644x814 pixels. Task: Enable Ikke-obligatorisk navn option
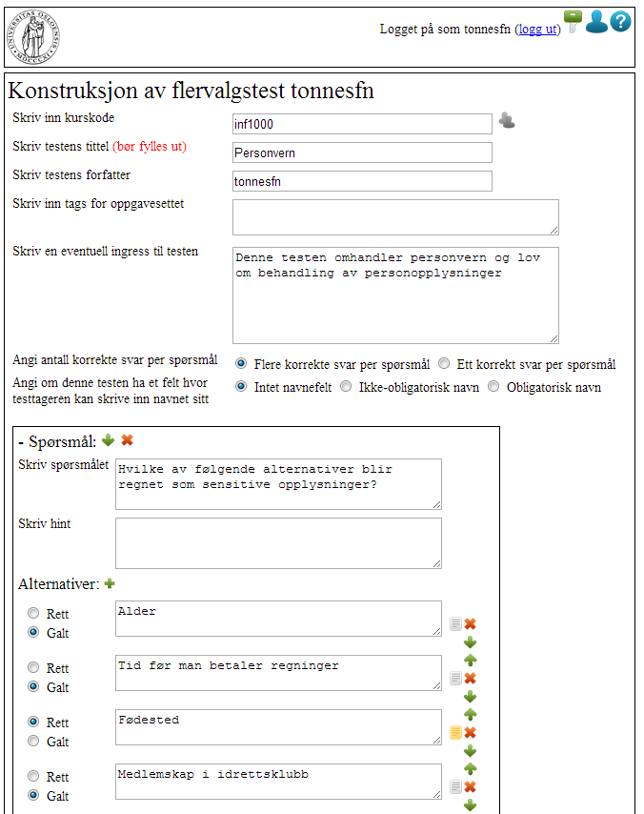point(345,386)
